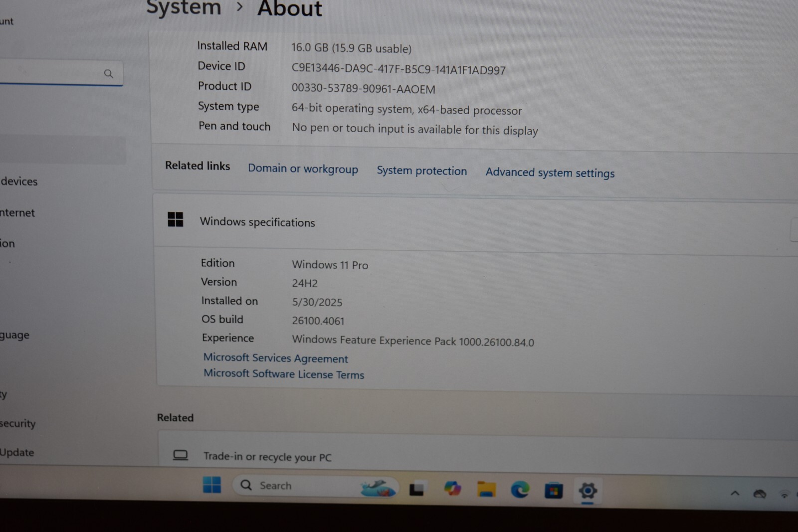Open the OneDrive cloud tray icon
The height and width of the screenshot is (532, 798).
pos(760,494)
